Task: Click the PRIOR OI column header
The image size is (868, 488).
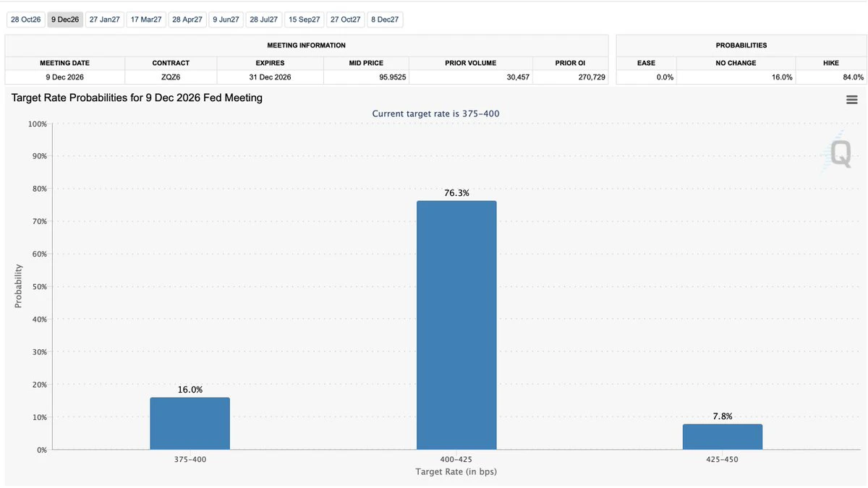Action: tap(571, 63)
